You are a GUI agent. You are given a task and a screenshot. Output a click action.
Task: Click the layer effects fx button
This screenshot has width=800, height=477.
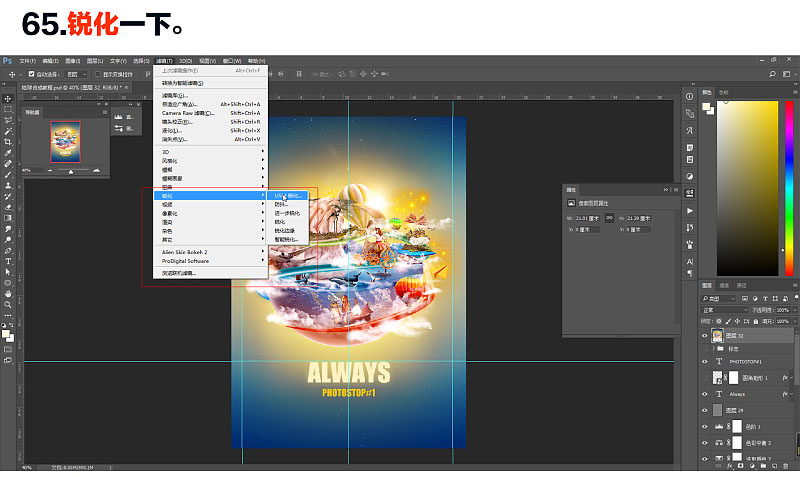coord(729,466)
